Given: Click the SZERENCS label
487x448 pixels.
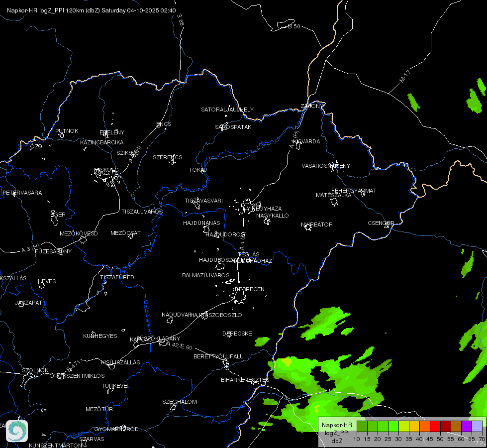Looking at the screenshot, I should [x=168, y=157].
